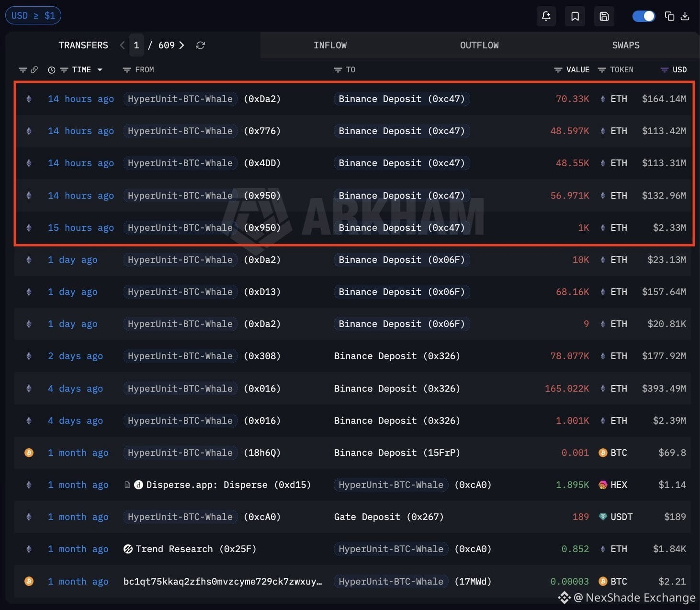Click the $20.81K USD amount
The width and height of the screenshot is (700, 610).
[x=666, y=324]
